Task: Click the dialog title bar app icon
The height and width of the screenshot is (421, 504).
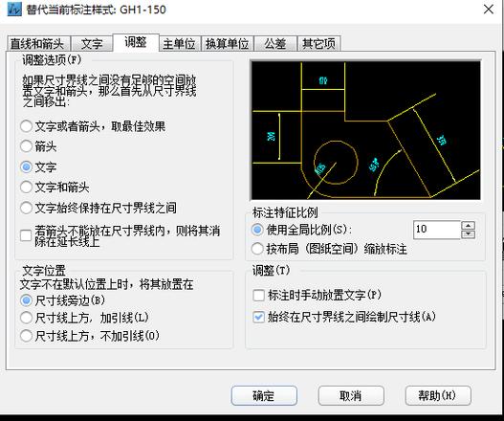Action: point(14,10)
